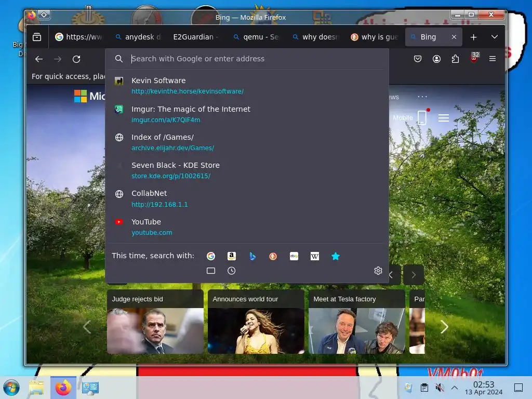The width and height of the screenshot is (532, 399).
Task: Open uBlock Origin extension icon
Action: click(474, 58)
